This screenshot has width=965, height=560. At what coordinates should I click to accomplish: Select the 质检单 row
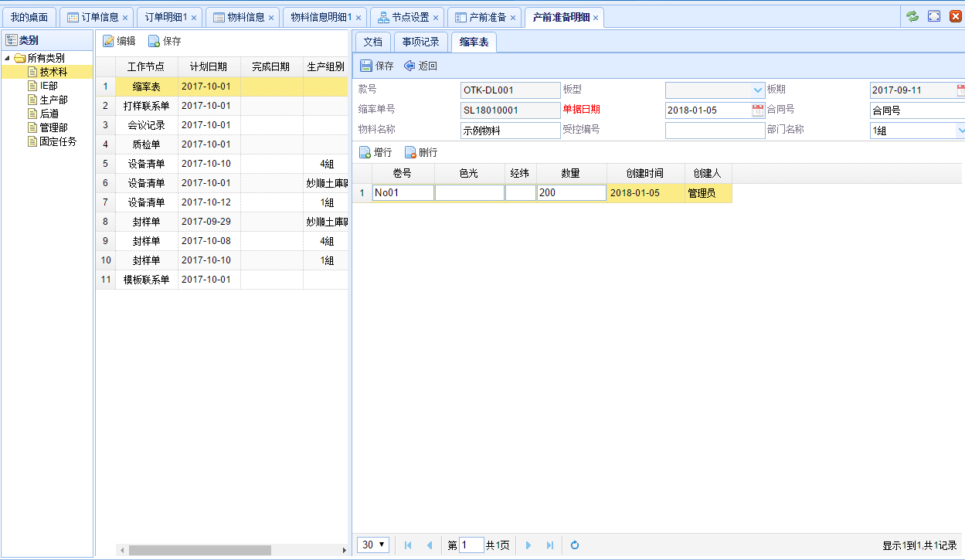pyautogui.click(x=222, y=144)
